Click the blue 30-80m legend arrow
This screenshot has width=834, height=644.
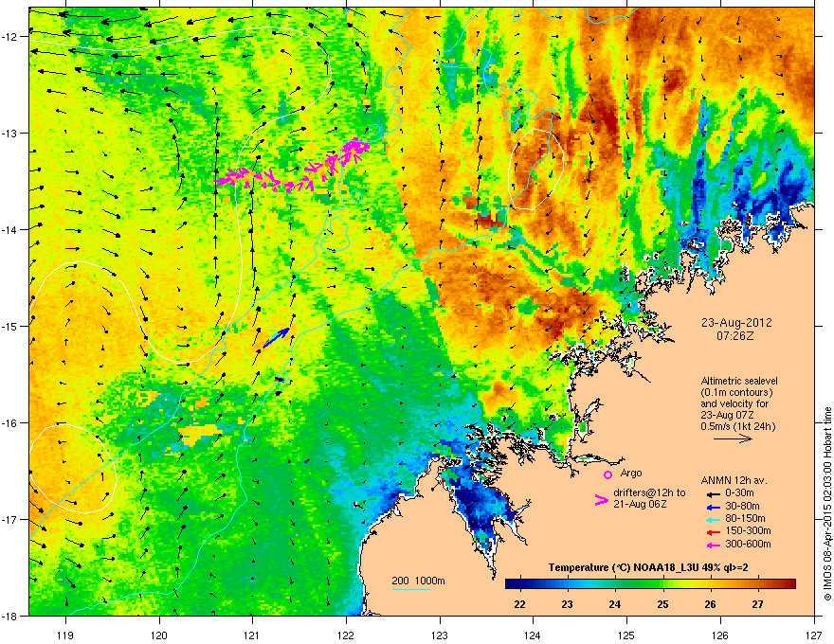click(713, 507)
